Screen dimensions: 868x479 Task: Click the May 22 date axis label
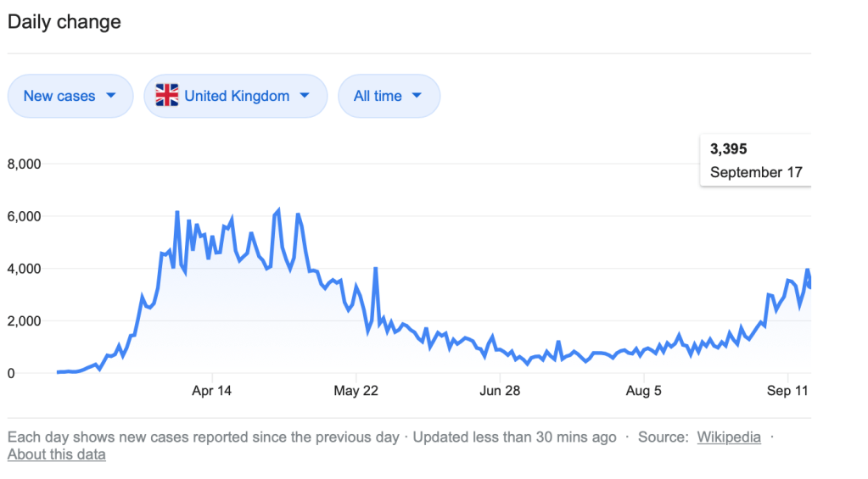point(357,391)
